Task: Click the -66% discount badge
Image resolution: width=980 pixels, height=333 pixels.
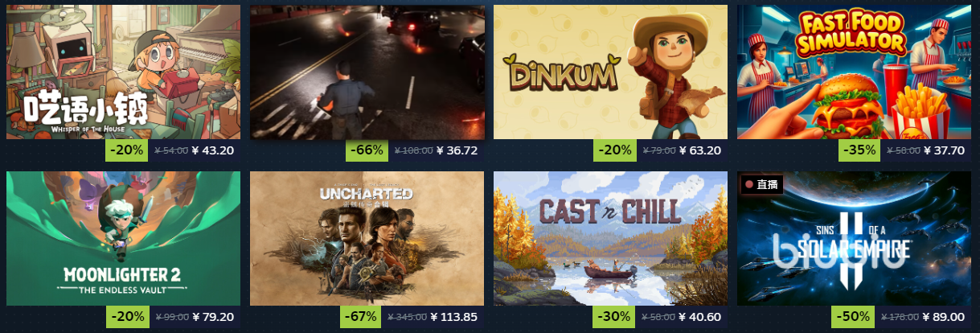Action: (x=367, y=150)
